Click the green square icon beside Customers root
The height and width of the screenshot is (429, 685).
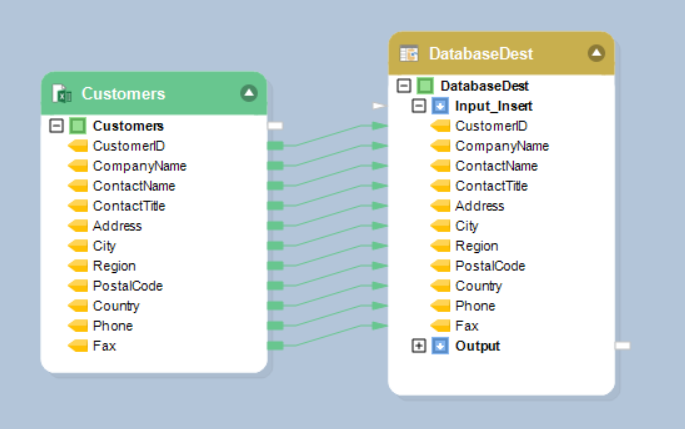click(x=77, y=126)
